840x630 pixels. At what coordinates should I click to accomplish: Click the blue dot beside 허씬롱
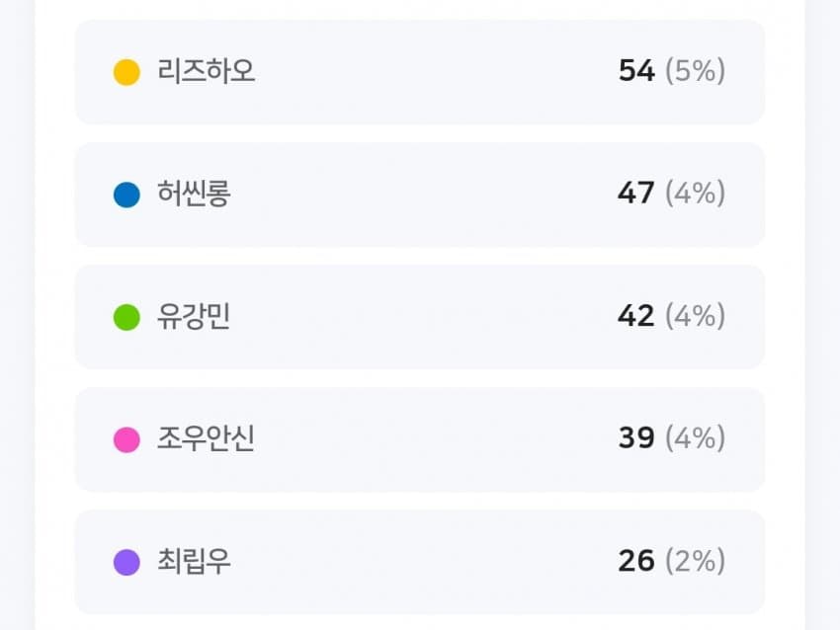pyautogui.click(x=126, y=195)
